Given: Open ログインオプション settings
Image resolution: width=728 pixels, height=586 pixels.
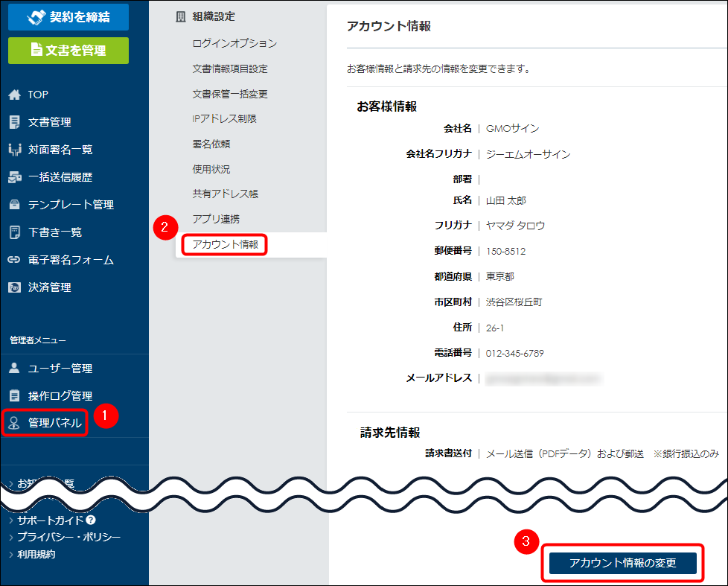Looking at the screenshot, I should tap(234, 43).
